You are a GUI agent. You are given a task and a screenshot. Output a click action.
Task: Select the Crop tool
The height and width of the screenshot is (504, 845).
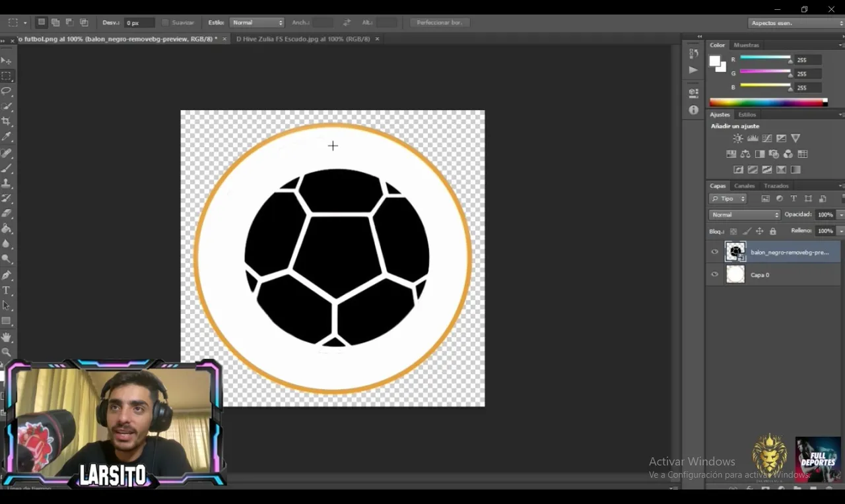coord(7,121)
